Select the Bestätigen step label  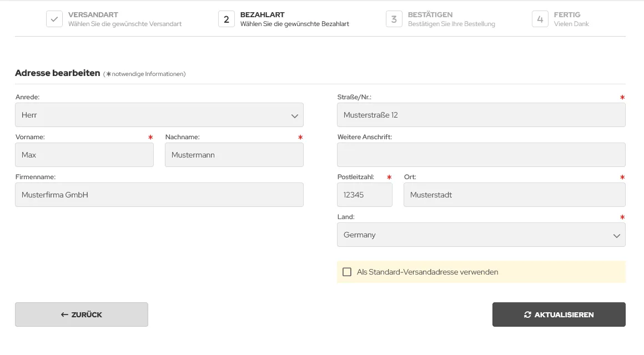pyautogui.click(x=430, y=14)
